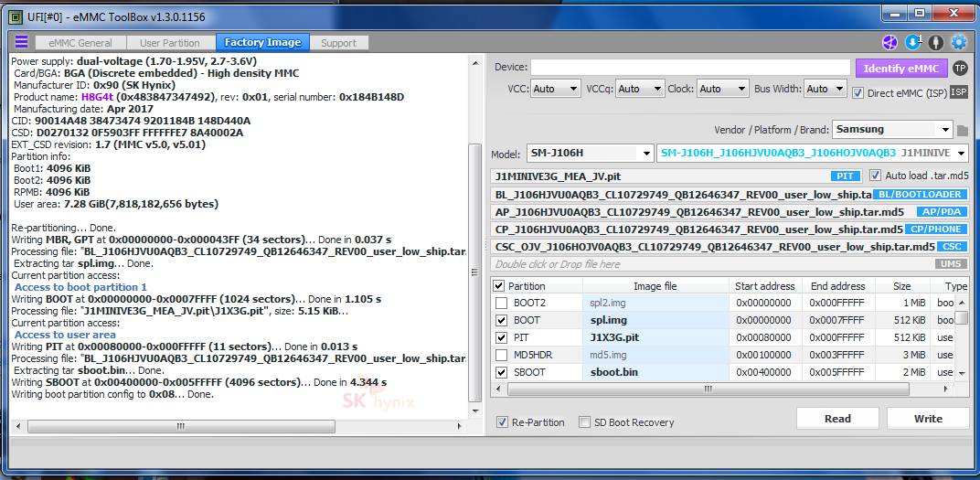The height and width of the screenshot is (480, 980).
Task: Check the MD5HDR partition checkbox
Action: [501, 355]
